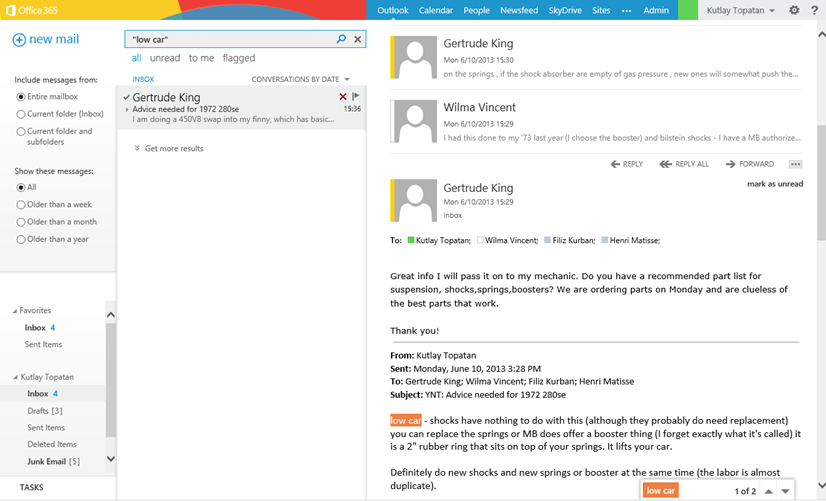Open Sent Items under Favorites
This screenshot has width=826, height=501.
click(x=43, y=345)
